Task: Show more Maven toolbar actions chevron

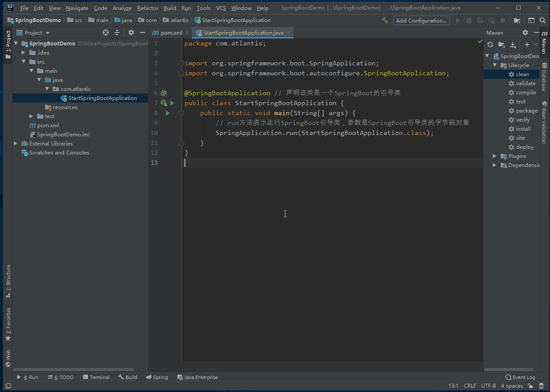Action: 536,45
